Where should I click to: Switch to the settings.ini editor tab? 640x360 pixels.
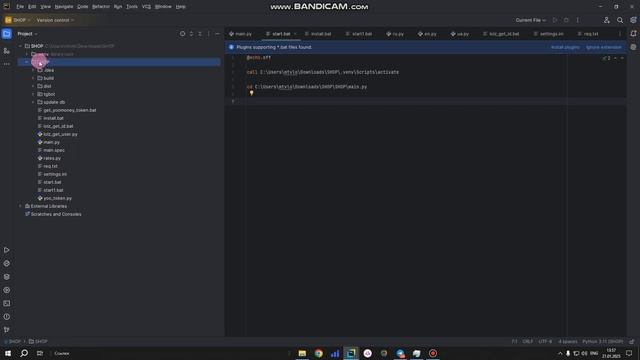click(x=548, y=34)
